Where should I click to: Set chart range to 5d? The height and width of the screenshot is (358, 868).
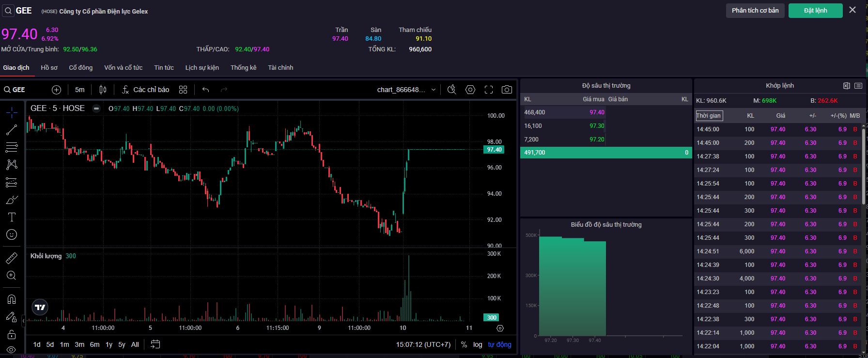[50, 344]
